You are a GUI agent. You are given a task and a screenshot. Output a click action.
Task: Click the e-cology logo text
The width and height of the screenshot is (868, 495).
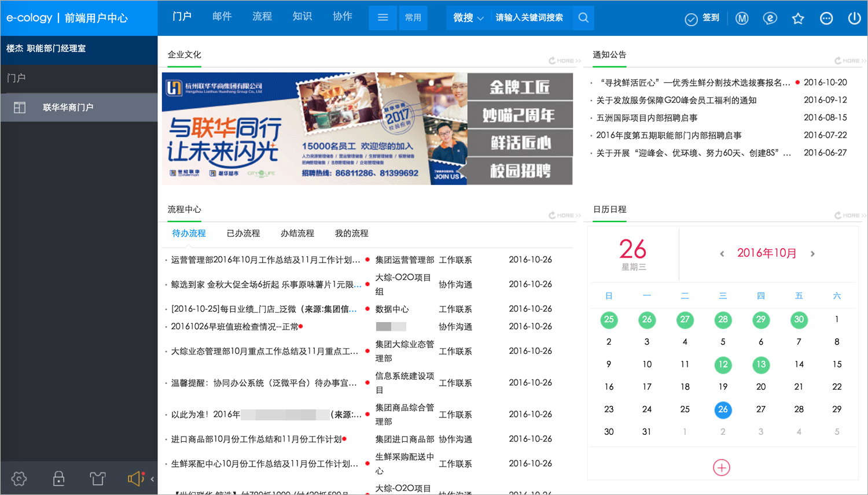tap(29, 18)
